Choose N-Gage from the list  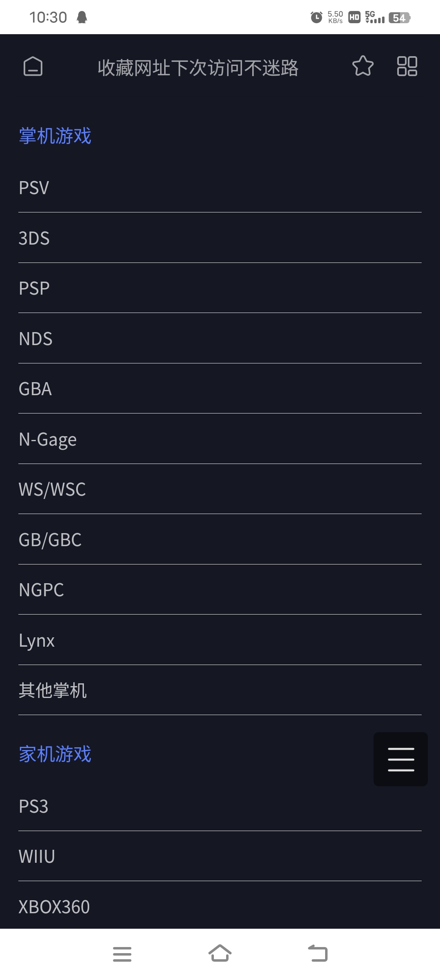pos(220,439)
